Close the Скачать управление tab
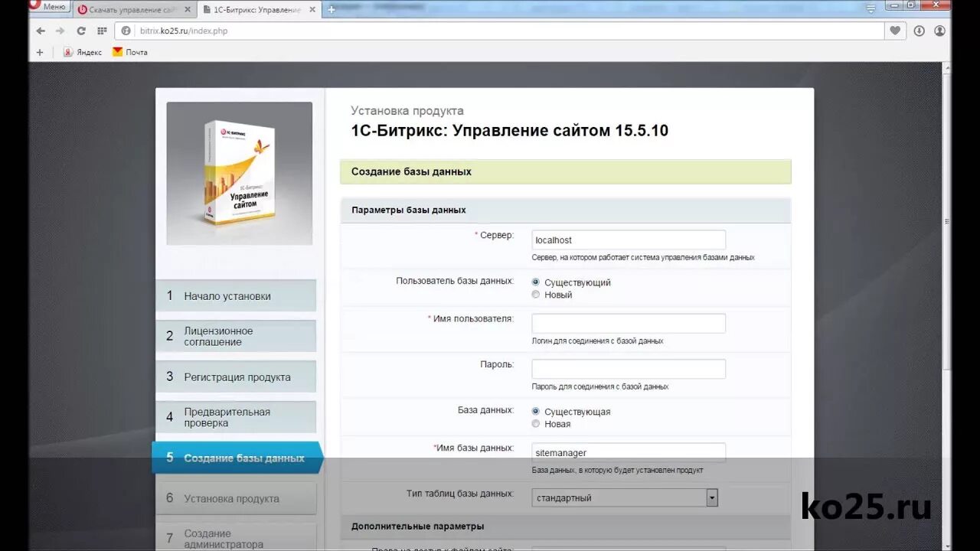Image resolution: width=980 pixels, height=551 pixels. point(188,10)
